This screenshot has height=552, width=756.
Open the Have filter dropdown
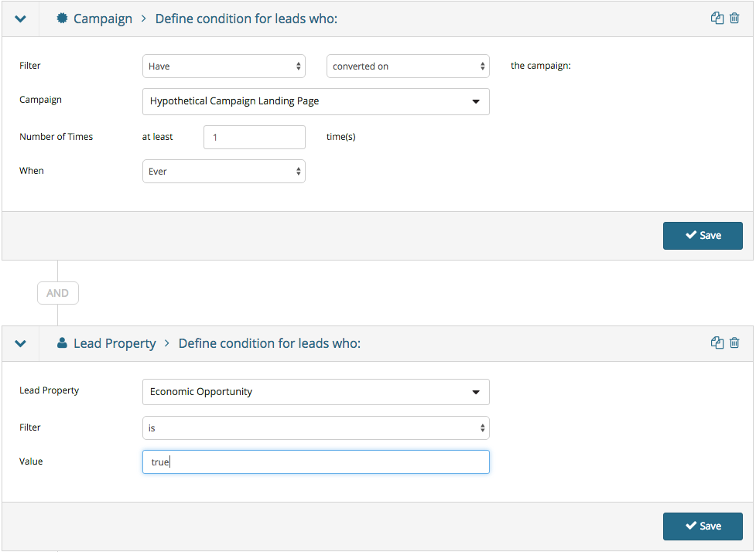224,66
